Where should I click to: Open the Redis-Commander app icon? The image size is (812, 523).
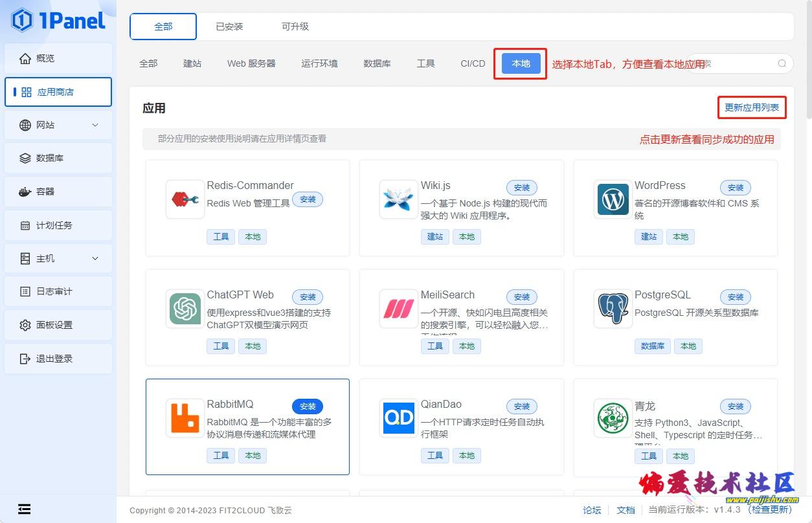[x=185, y=199]
